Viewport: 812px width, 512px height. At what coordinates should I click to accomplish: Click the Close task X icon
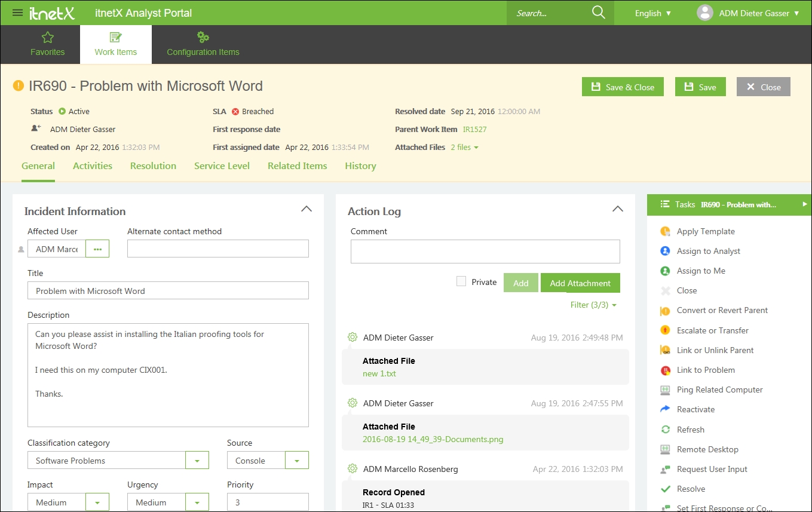pos(665,290)
